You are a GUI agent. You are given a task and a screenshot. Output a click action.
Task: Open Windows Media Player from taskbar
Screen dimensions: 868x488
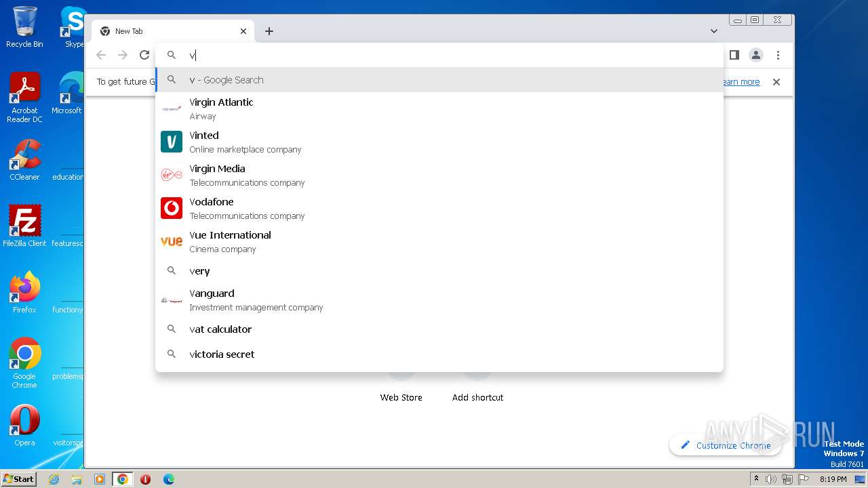tap(100, 479)
